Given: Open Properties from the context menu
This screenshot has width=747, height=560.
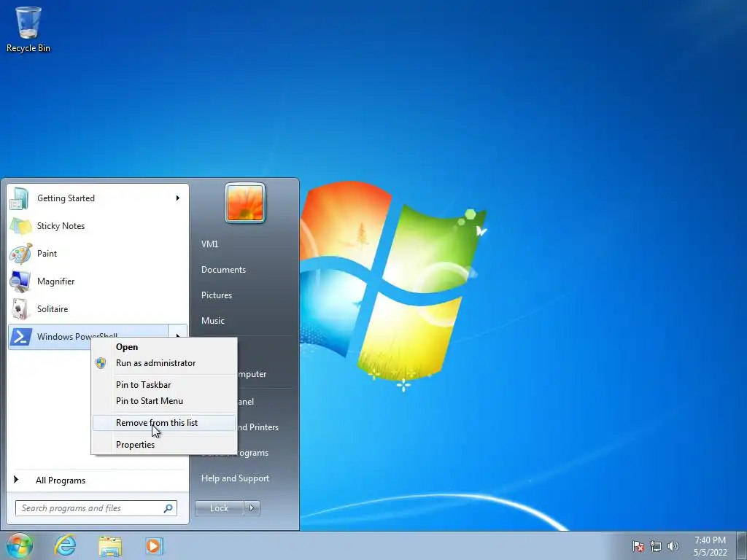Looking at the screenshot, I should click(164, 445).
